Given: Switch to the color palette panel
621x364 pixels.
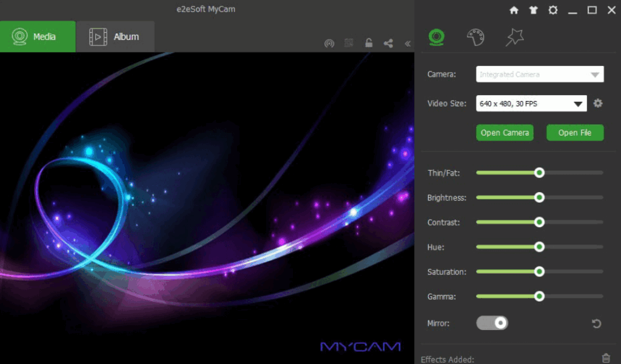Looking at the screenshot, I should [x=475, y=37].
